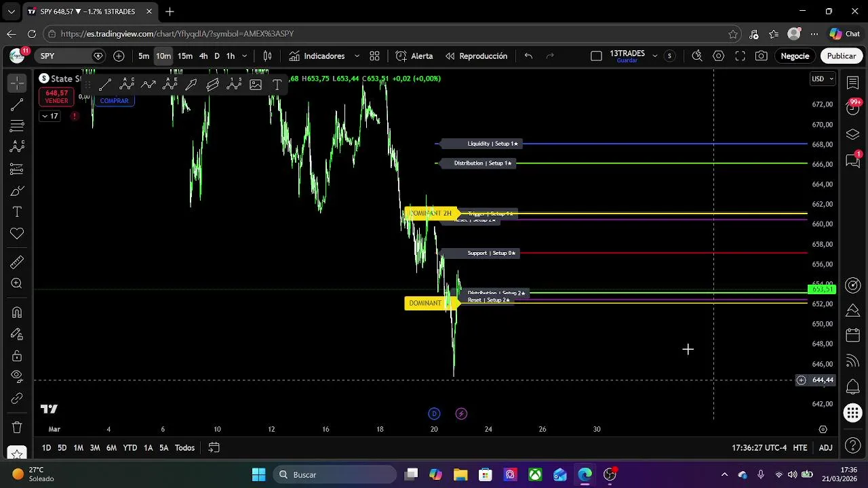Click the COMPRAR buy button
Image resolution: width=868 pixels, height=488 pixels.
click(114, 100)
